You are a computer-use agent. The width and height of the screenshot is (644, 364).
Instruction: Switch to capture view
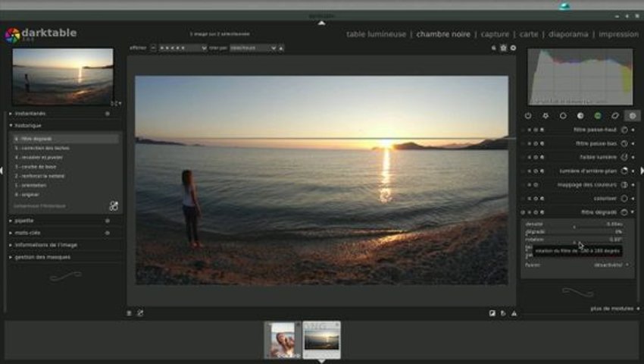click(495, 34)
